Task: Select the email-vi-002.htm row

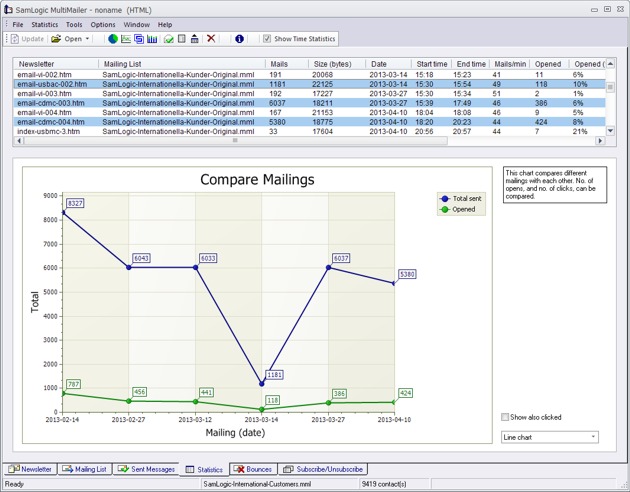Action: pos(309,75)
